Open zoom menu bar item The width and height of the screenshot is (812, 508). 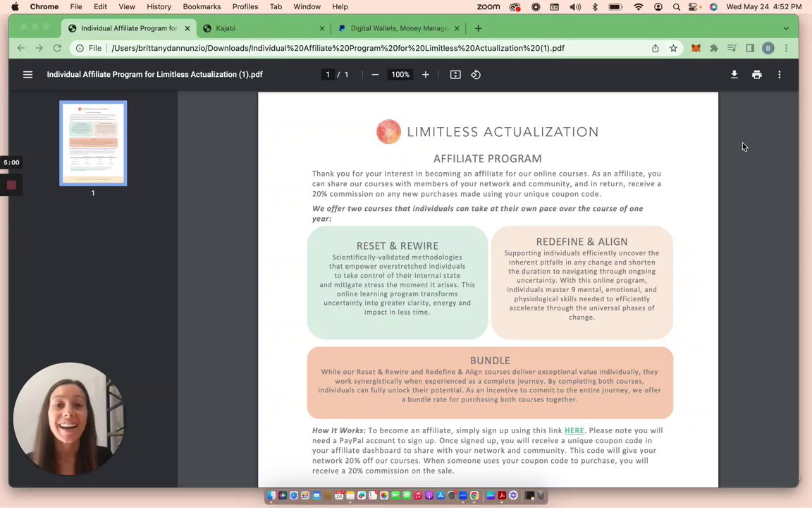coord(488,7)
